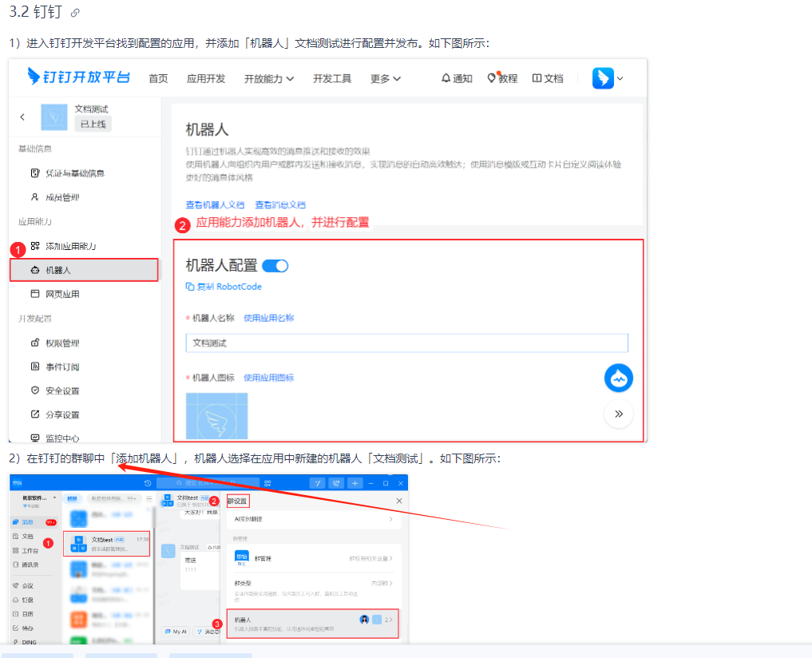This screenshot has width=812, height=658.
Task: Click the back arrow beside 文档测试
Action: pyautogui.click(x=22, y=117)
